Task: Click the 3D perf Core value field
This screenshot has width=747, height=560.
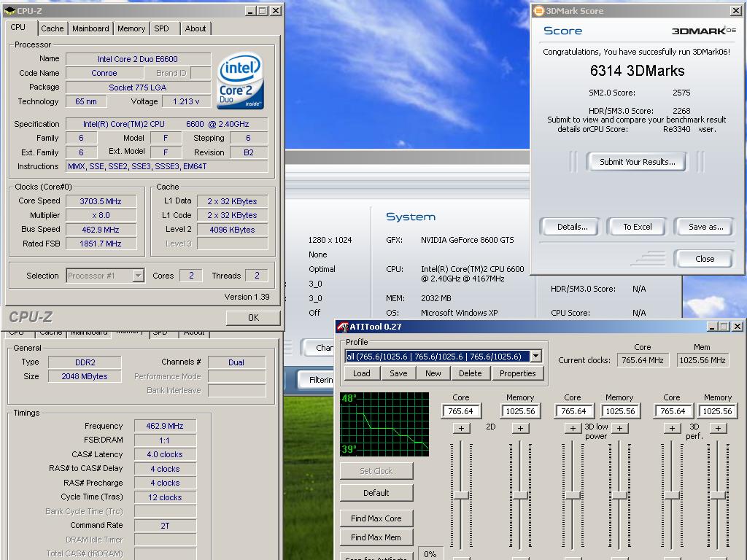Action: tap(672, 411)
